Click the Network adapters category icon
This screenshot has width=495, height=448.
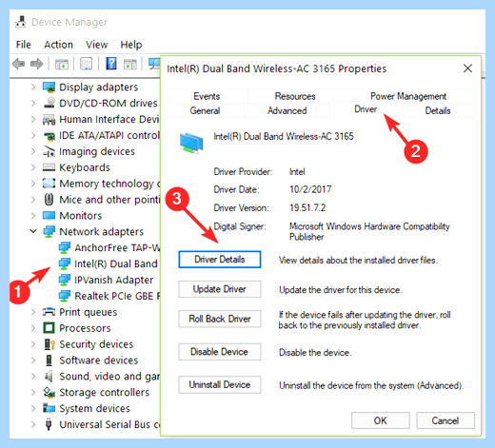[x=49, y=232]
